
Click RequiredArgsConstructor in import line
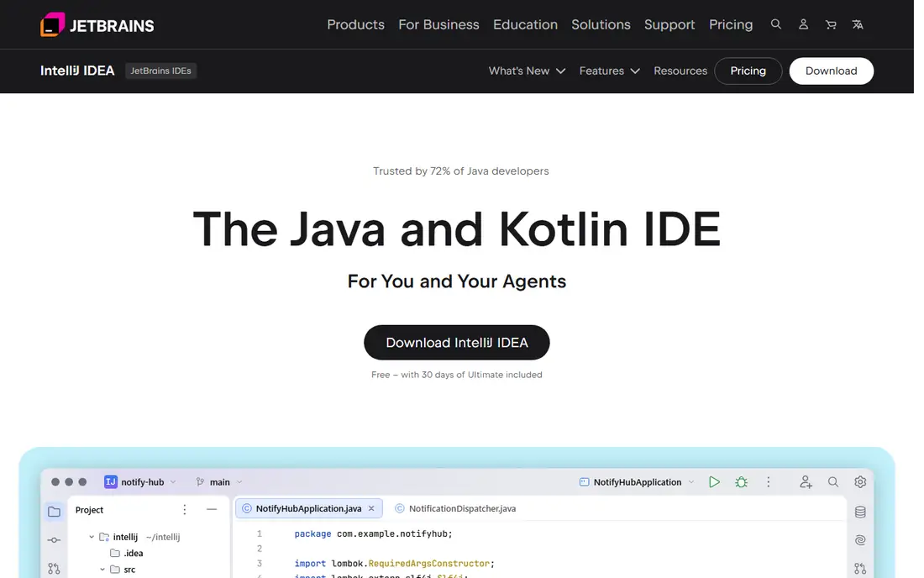pos(428,563)
